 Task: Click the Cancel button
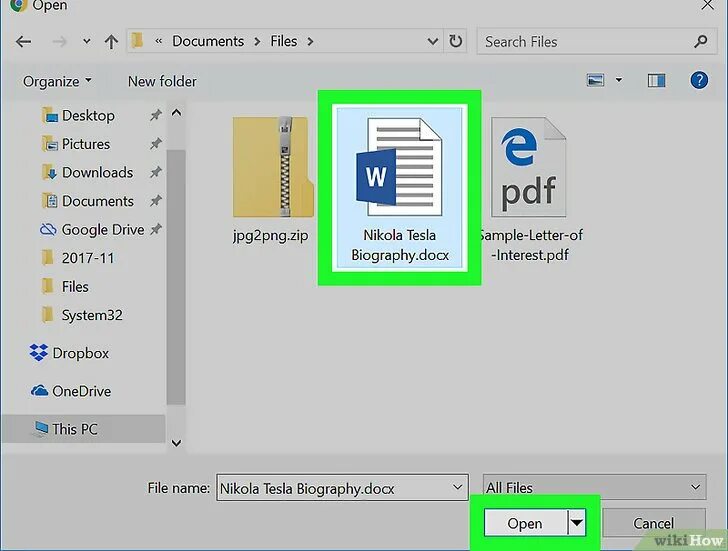pos(653,523)
